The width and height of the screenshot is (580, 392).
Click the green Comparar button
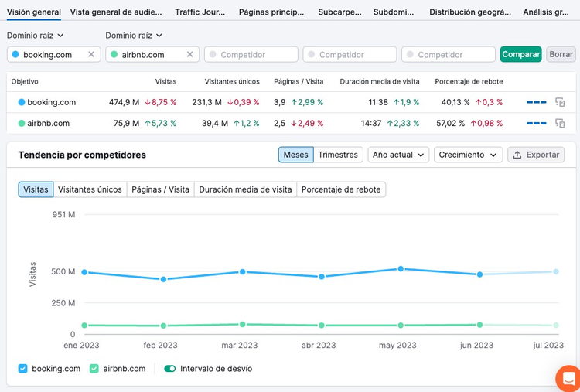tap(520, 54)
